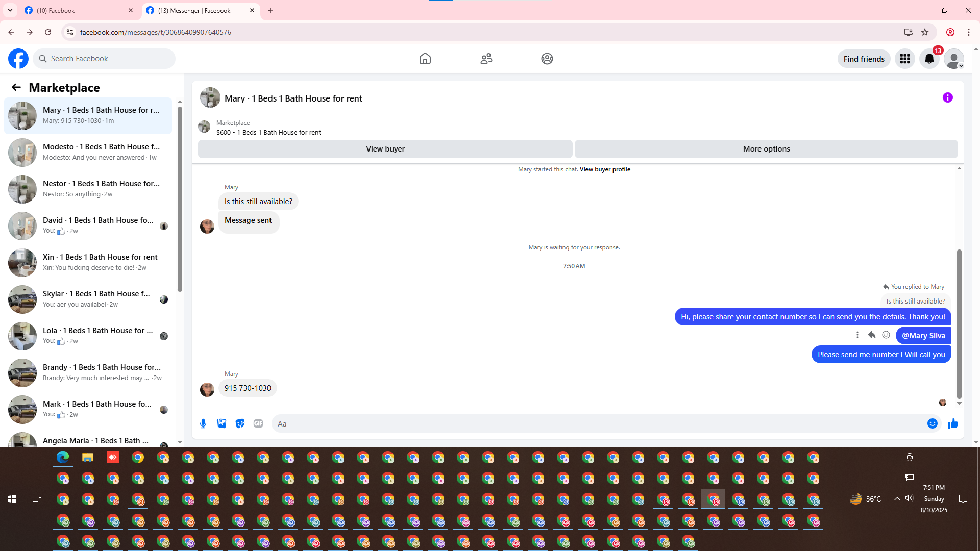Attach a photo using the image icon
Image resolution: width=980 pixels, height=551 pixels.
[x=222, y=423]
